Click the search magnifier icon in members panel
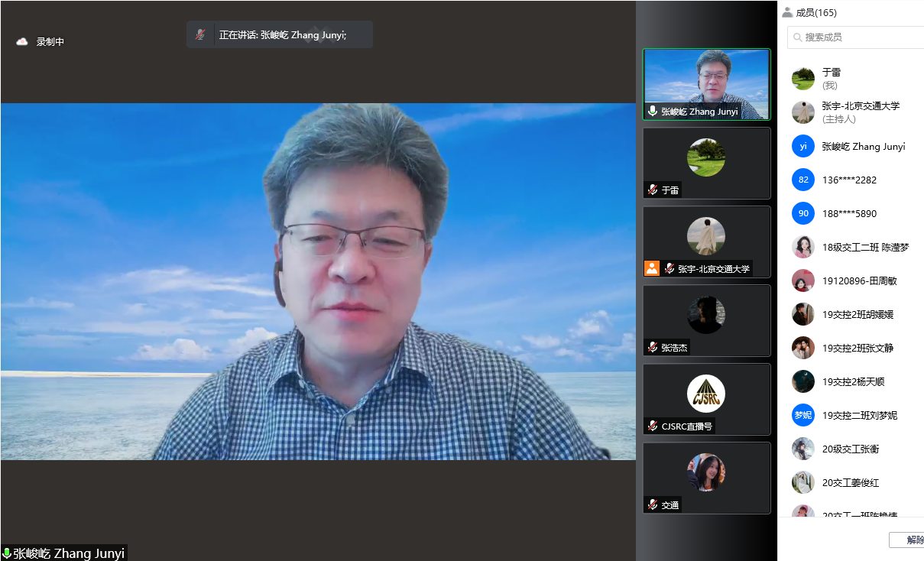Image resolution: width=924 pixels, height=561 pixels. 798,37
